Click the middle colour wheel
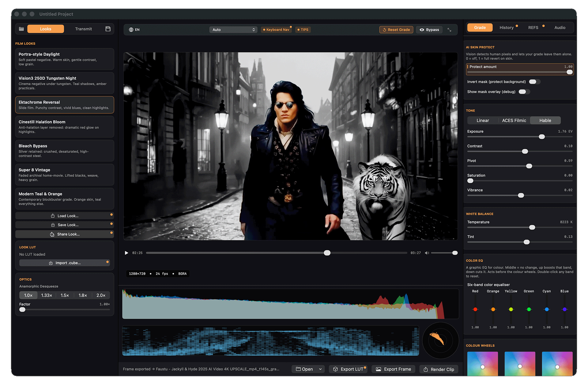Screen dimensions: 588x390 coord(520,364)
